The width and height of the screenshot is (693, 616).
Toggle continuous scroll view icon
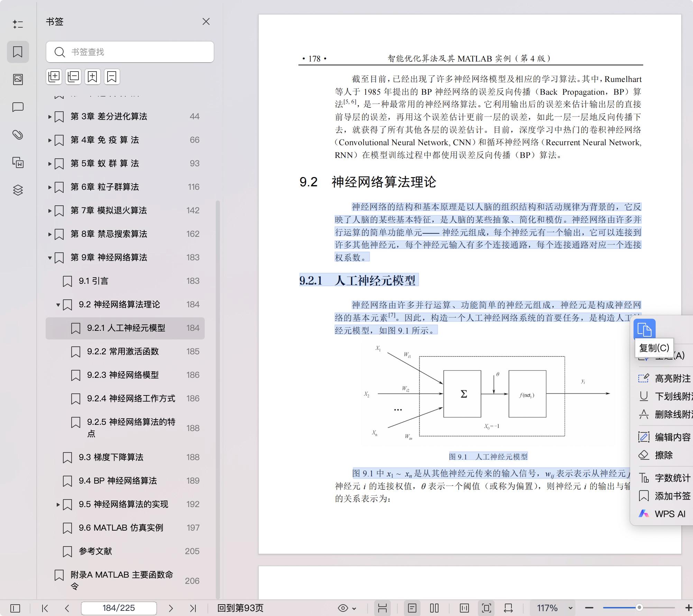[x=382, y=608]
